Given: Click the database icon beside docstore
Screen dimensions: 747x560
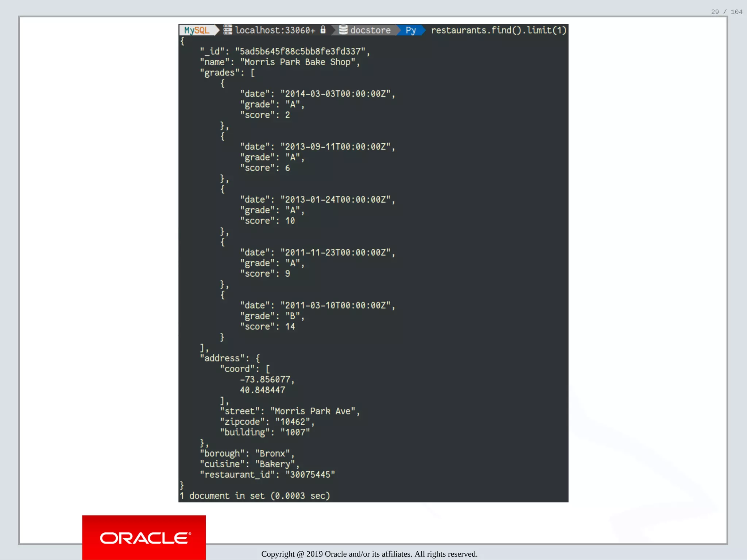Looking at the screenshot, I should [x=343, y=30].
